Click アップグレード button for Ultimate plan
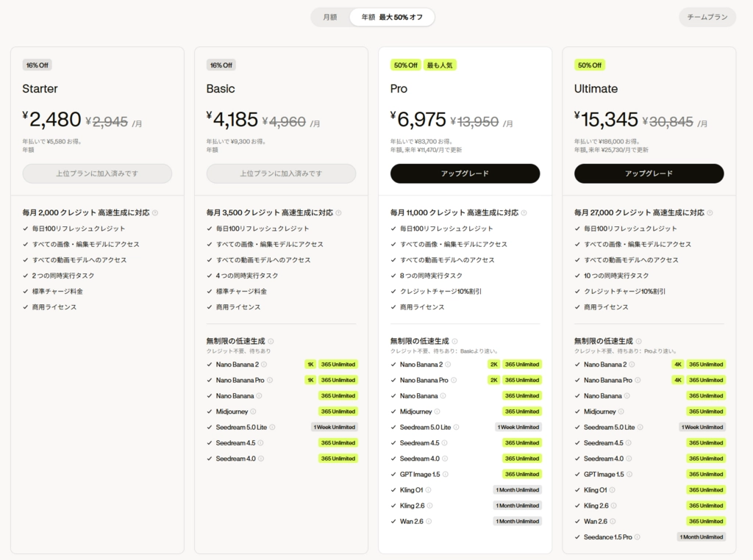 coord(649,173)
